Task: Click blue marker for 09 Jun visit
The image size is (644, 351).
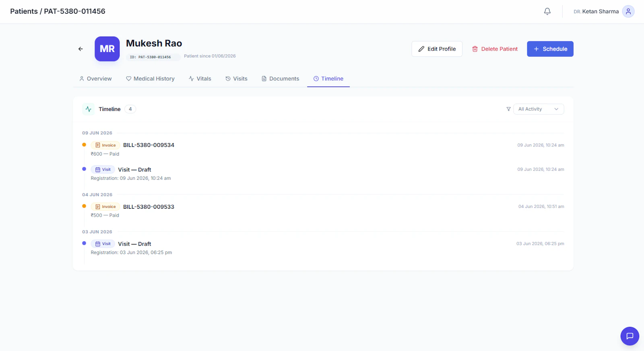Action: [84, 169]
